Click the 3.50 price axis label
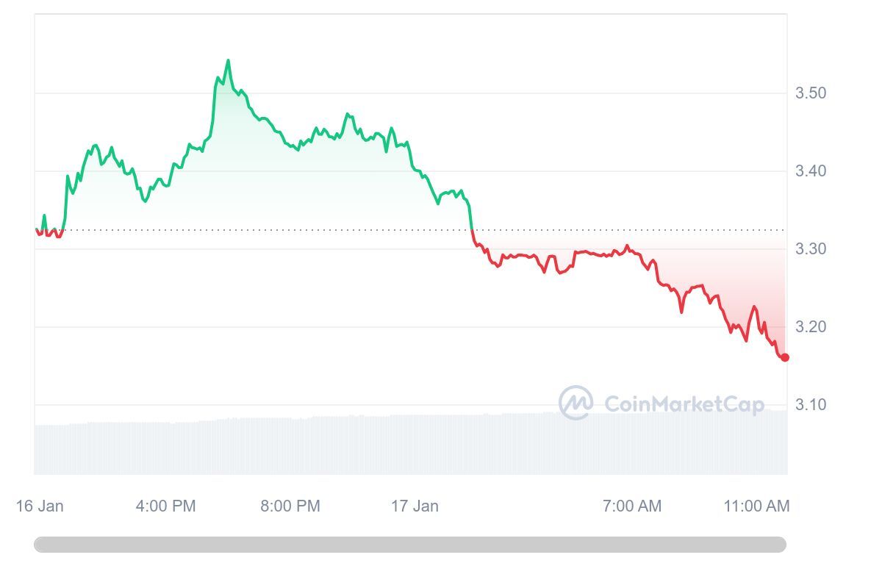 point(811,93)
